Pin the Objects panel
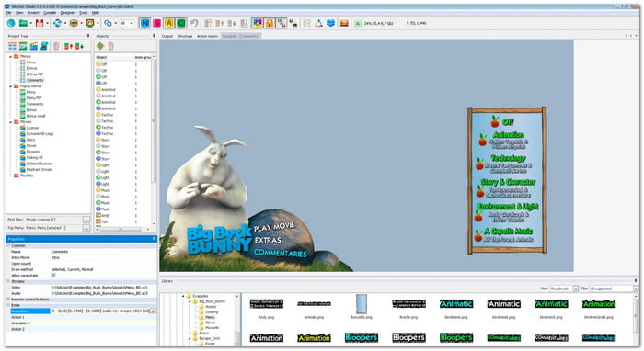This screenshot has height=351, width=644. click(154, 36)
